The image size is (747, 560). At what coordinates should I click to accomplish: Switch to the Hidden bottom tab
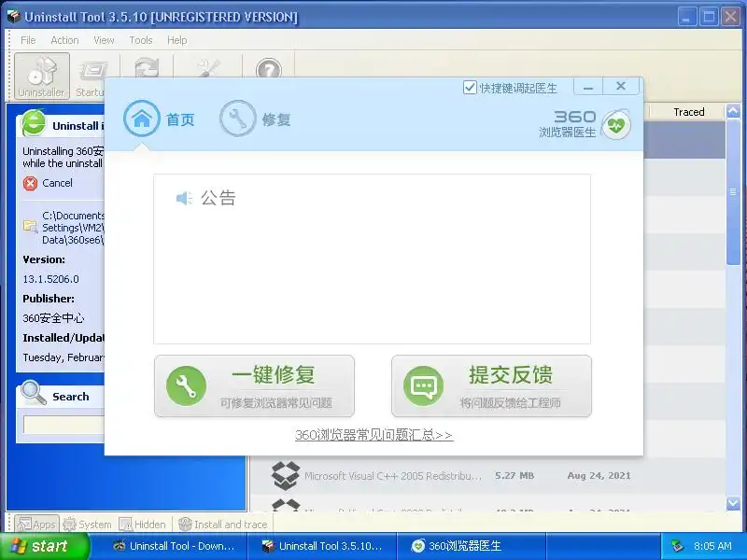(142, 525)
